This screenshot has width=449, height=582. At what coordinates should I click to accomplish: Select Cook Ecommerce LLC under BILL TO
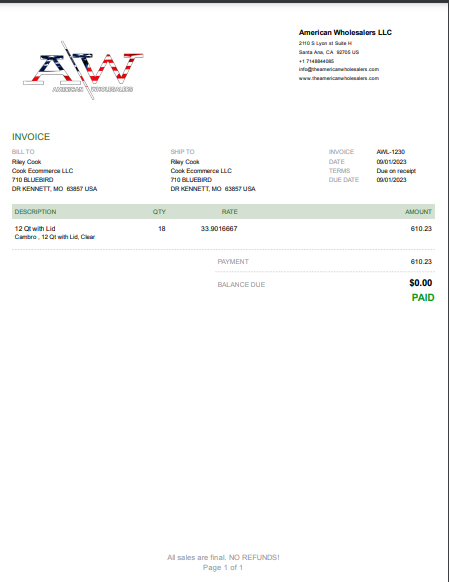(42, 171)
